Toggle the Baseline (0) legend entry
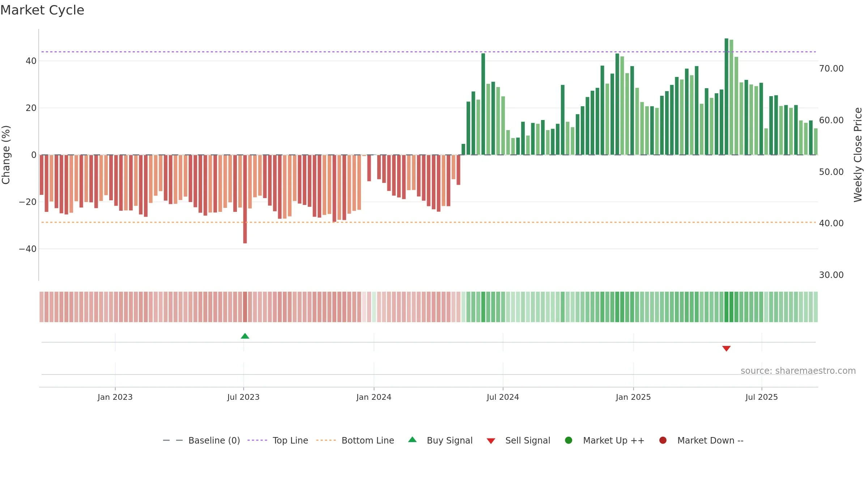The height and width of the screenshot is (488, 868). [x=201, y=440]
